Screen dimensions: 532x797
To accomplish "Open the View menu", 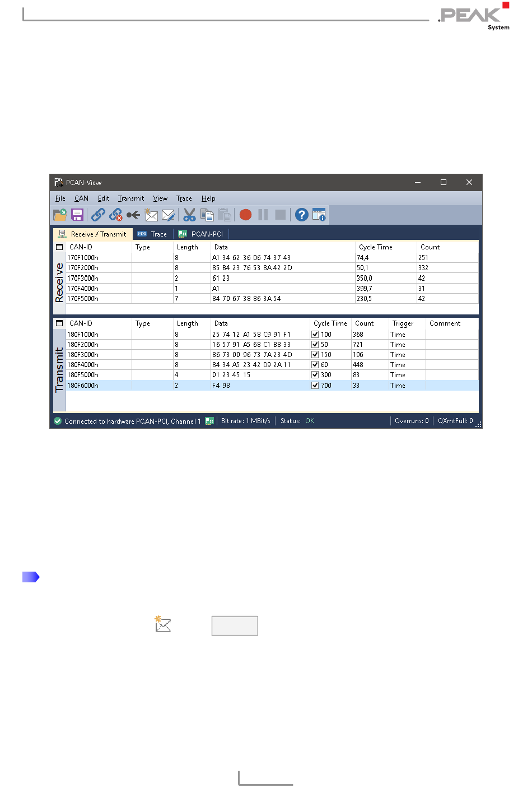I will pos(160,198).
